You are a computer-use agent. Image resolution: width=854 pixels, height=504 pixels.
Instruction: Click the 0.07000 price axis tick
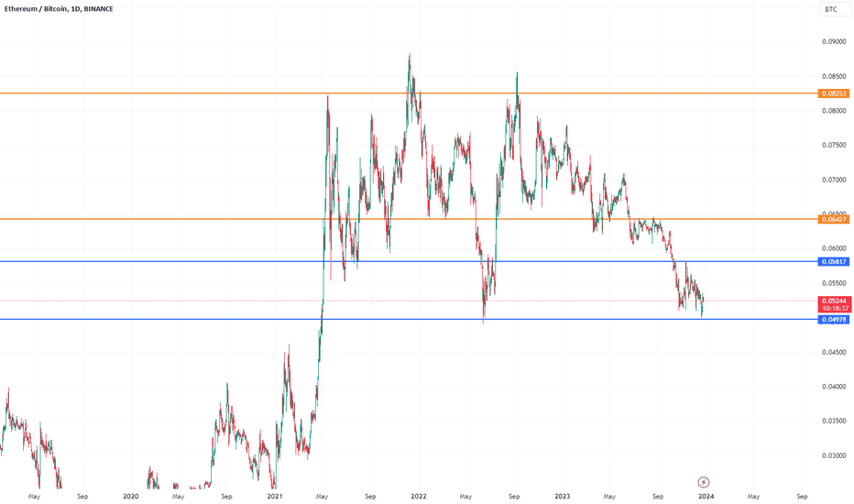point(834,180)
